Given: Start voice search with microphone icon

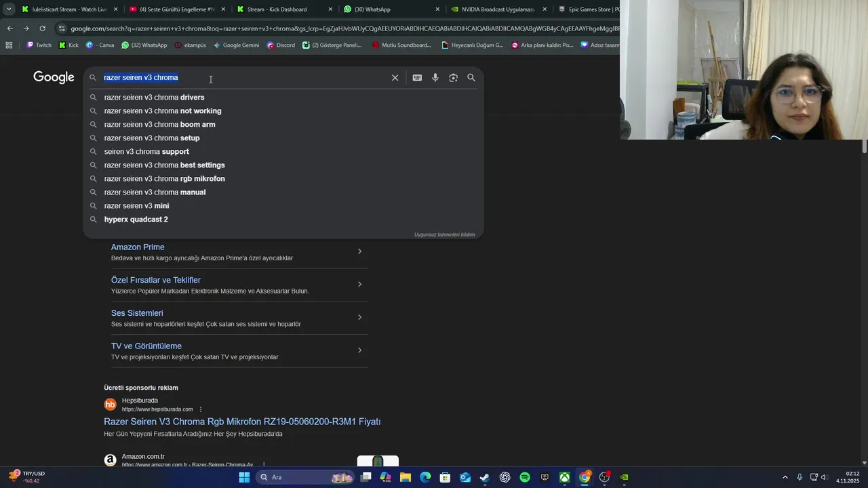Looking at the screenshot, I should coord(435,78).
